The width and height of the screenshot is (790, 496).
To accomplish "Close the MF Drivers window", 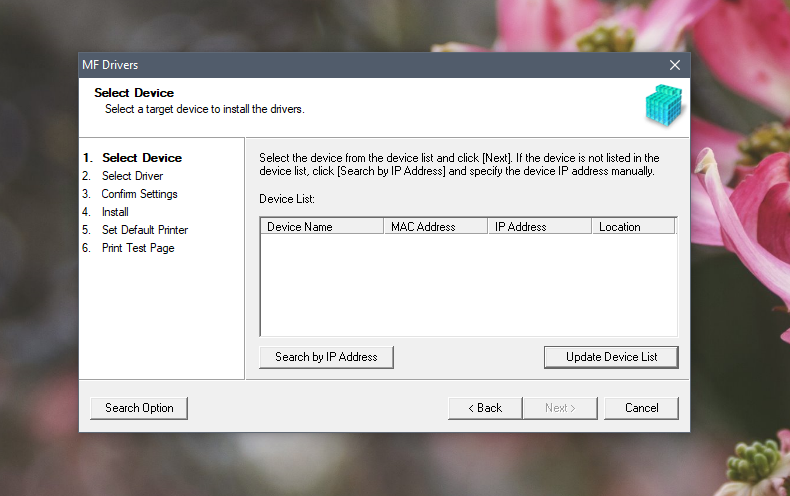I will point(675,65).
